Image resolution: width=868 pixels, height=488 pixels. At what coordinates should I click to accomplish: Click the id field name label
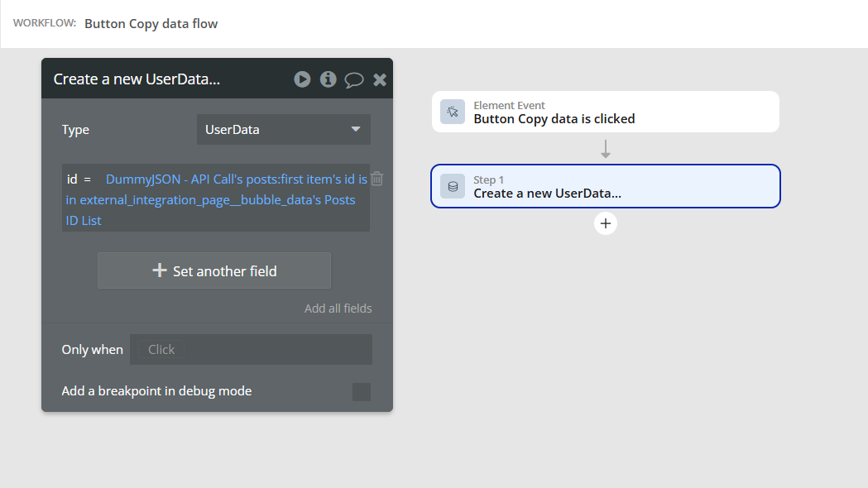pos(72,179)
